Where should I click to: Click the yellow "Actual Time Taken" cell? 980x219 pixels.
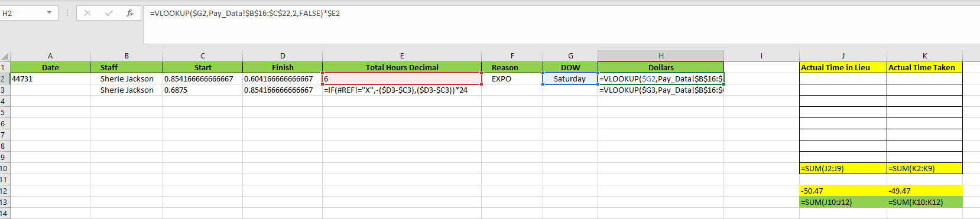tap(924, 67)
